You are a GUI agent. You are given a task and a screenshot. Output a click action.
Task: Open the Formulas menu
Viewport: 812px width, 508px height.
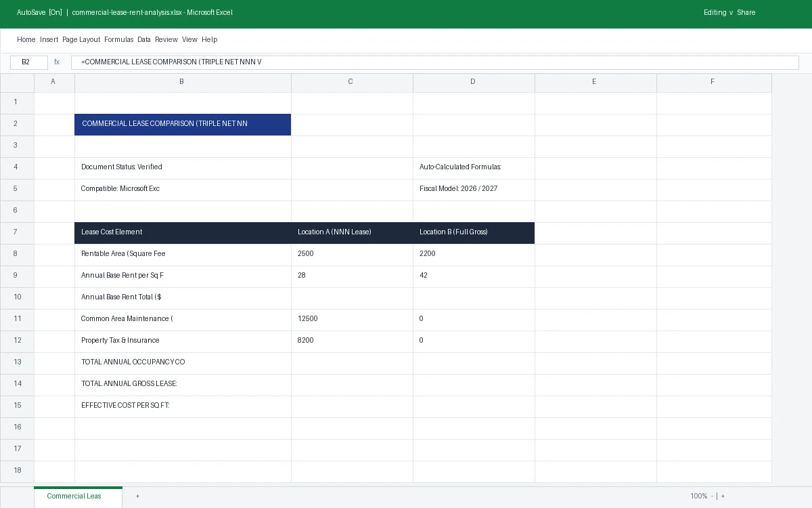point(119,40)
